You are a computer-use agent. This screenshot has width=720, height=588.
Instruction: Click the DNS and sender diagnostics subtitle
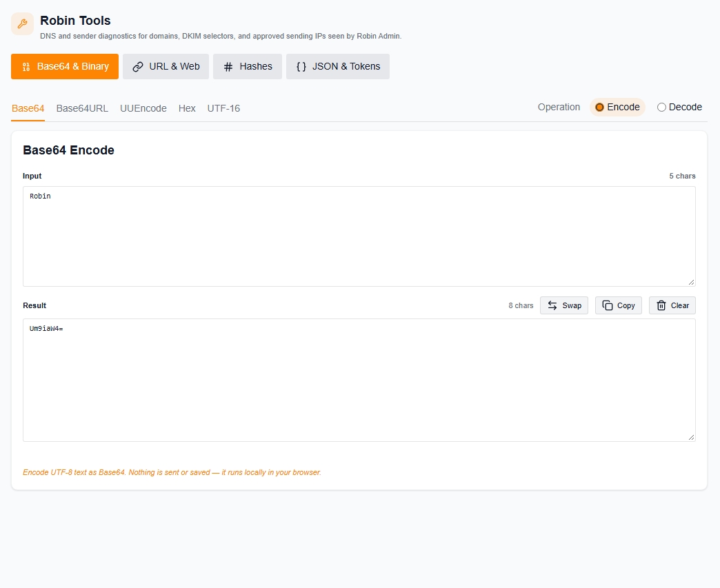pos(221,37)
